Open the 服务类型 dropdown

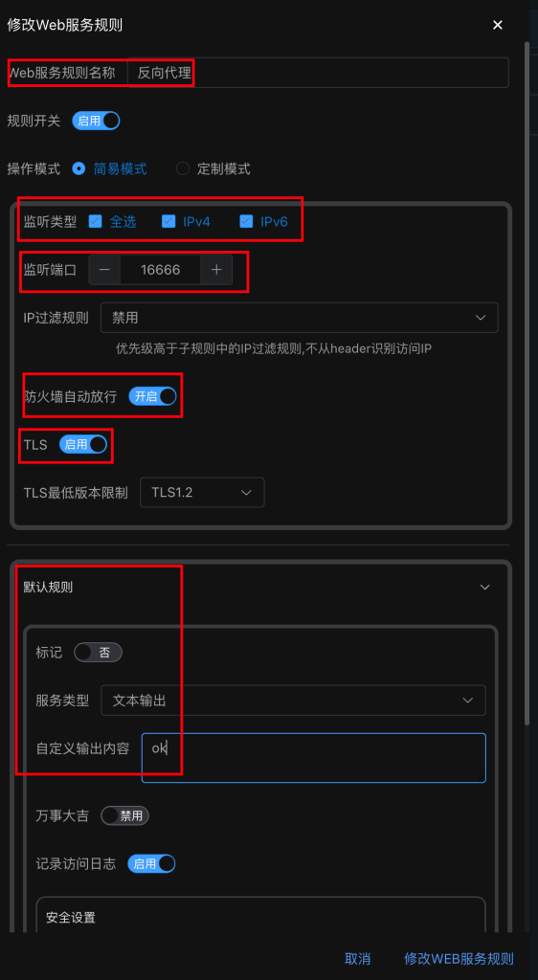(x=293, y=701)
